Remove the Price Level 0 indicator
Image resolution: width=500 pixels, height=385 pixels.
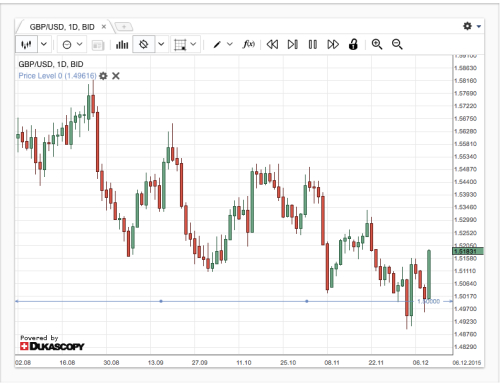coord(116,76)
